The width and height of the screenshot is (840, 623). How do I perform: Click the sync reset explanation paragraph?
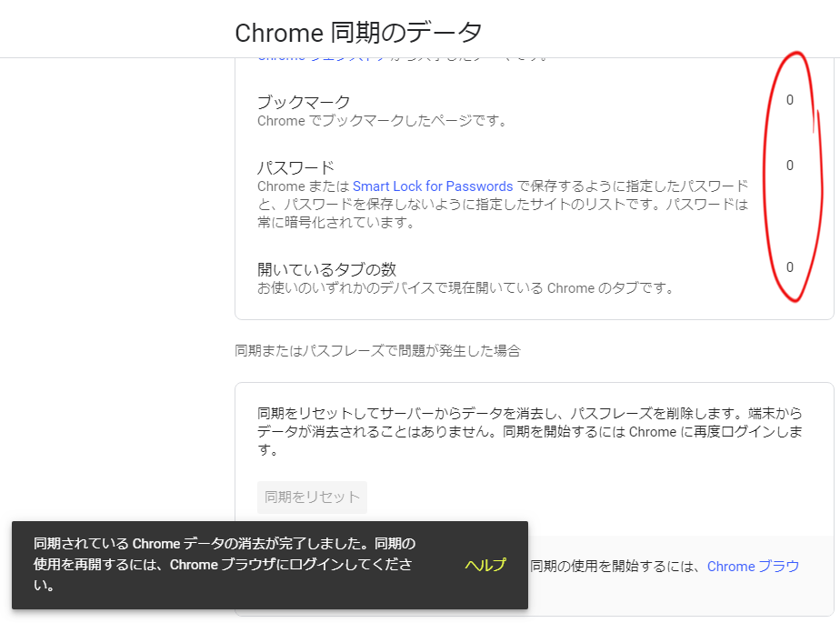530,431
